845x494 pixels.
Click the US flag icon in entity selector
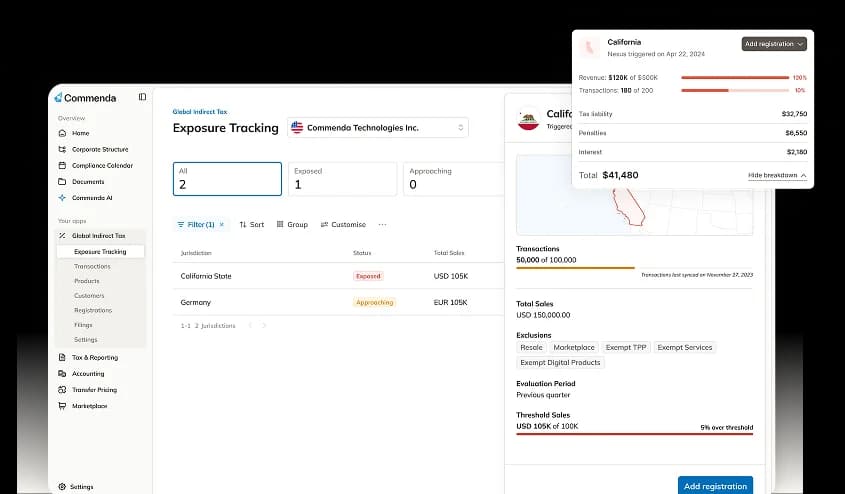pos(297,127)
